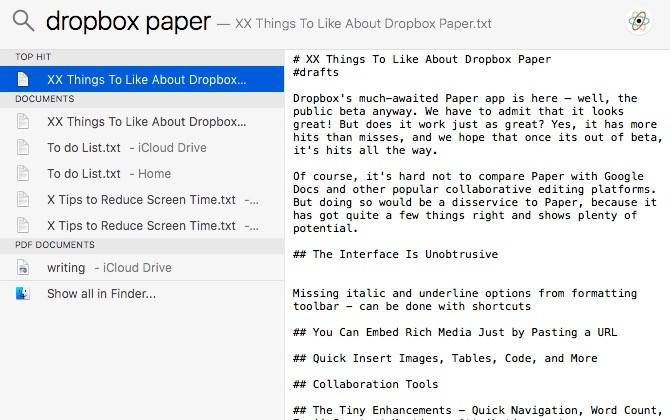Select the first X Tips to Reduce Screen Time.txt result
The width and height of the screenshot is (670, 420).
[x=142, y=200]
